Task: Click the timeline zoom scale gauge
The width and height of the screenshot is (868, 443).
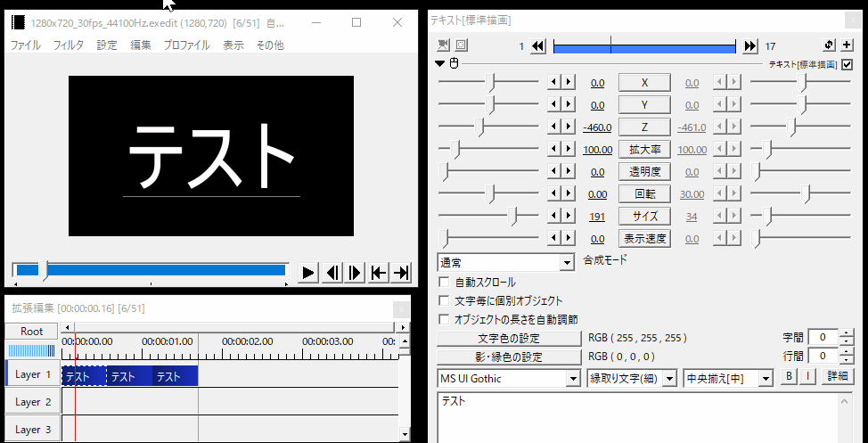Action: (31, 350)
